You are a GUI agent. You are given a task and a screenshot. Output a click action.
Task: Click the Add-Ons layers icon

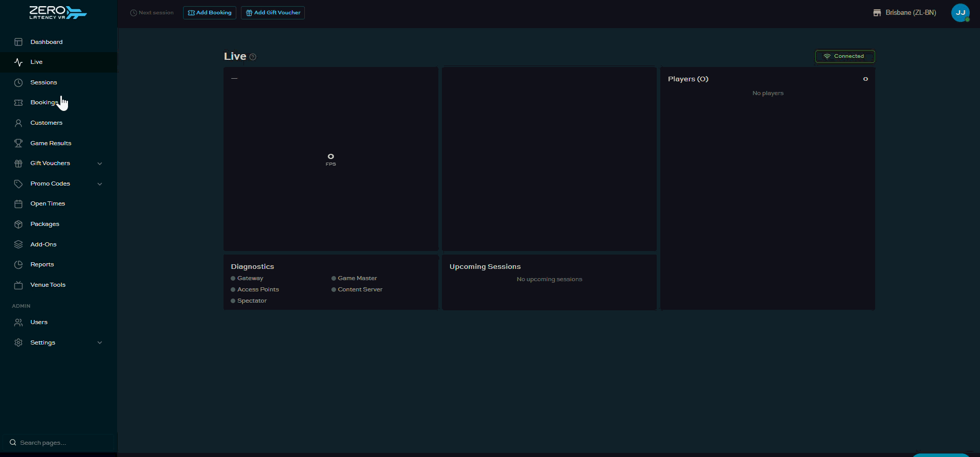click(x=18, y=244)
